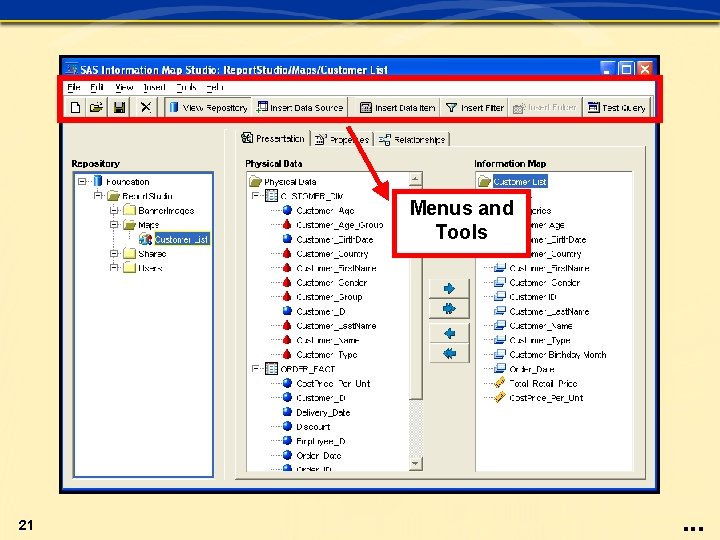Select Customer_LastName in Information Map
The height and width of the screenshot is (540, 720).
click(x=549, y=312)
